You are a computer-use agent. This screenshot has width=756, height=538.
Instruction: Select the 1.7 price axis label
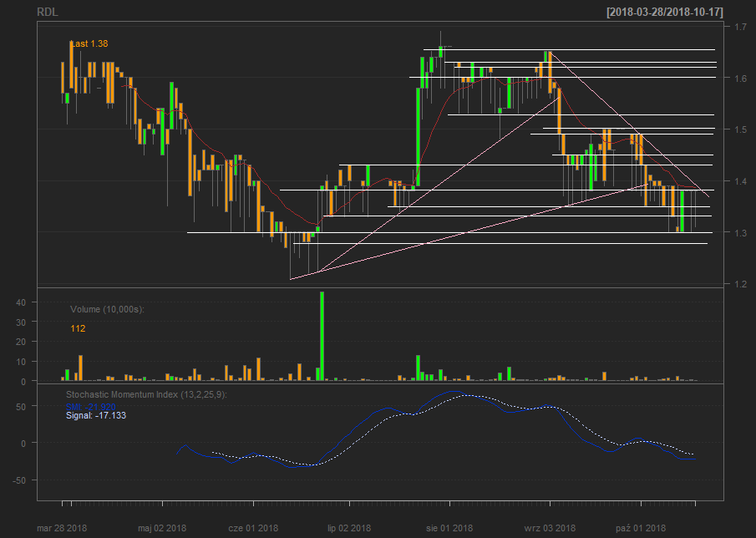click(741, 27)
